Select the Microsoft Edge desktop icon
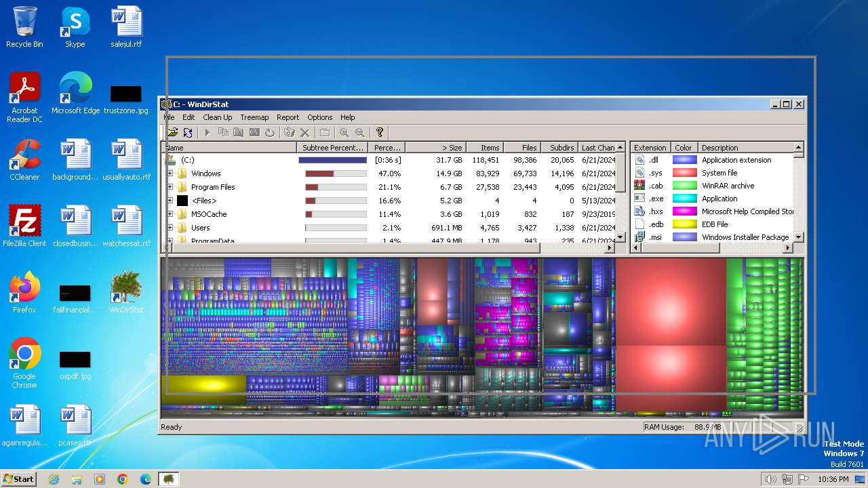The height and width of the screenshot is (488, 868). point(75,94)
